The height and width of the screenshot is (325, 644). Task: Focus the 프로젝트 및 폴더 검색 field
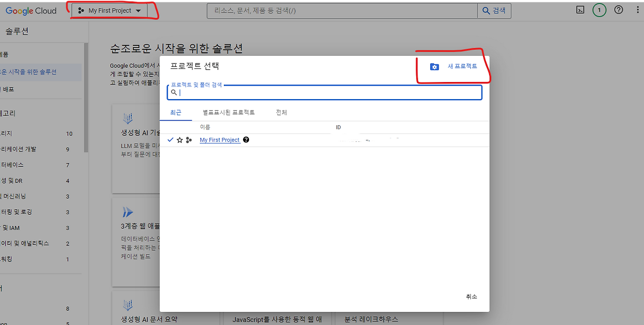point(325,93)
